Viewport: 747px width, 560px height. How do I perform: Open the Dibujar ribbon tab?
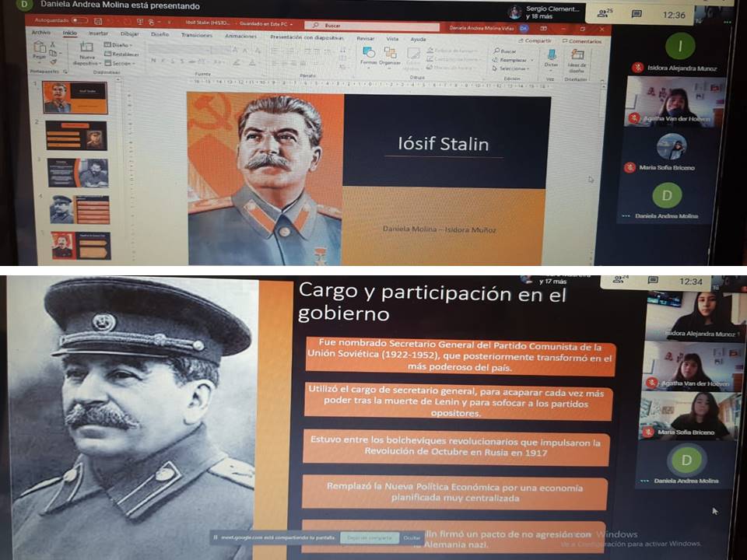(130, 34)
